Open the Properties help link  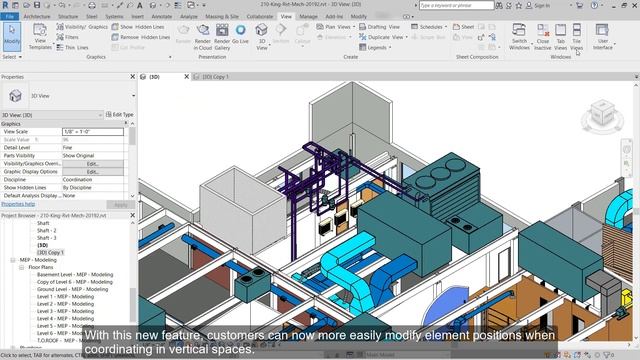pos(18,204)
